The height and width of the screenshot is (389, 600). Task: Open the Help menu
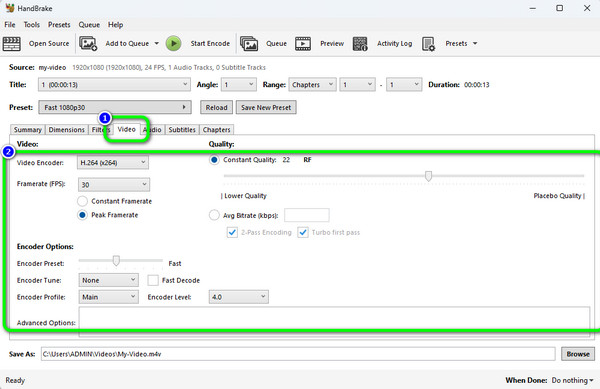[115, 25]
